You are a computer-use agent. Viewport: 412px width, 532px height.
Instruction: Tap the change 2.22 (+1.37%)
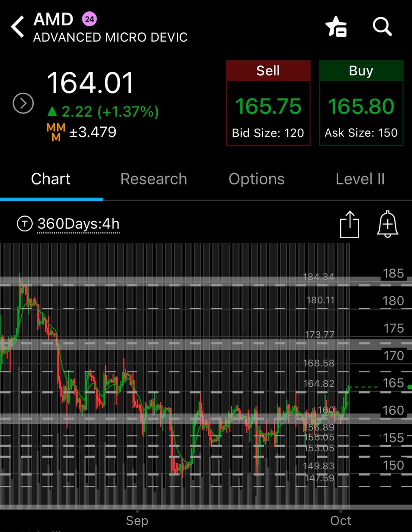102,112
